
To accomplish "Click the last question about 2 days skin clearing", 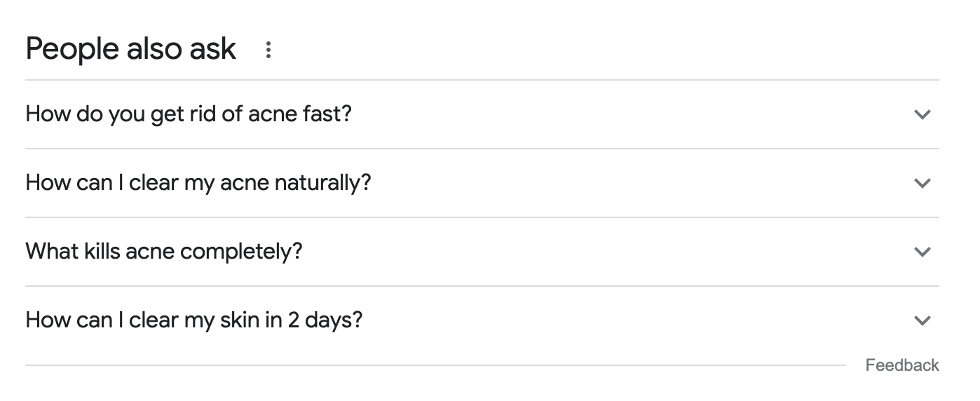I will coord(194,320).
